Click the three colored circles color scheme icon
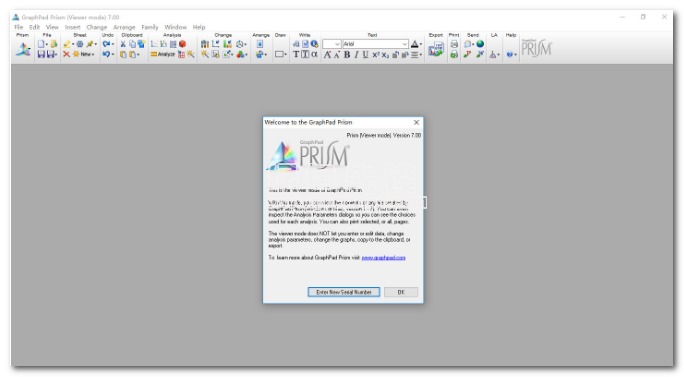The image size is (684, 377). tap(240, 55)
